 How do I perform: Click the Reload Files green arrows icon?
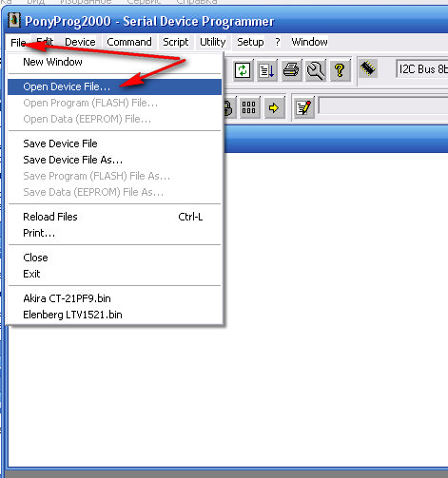pyautogui.click(x=243, y=70)
